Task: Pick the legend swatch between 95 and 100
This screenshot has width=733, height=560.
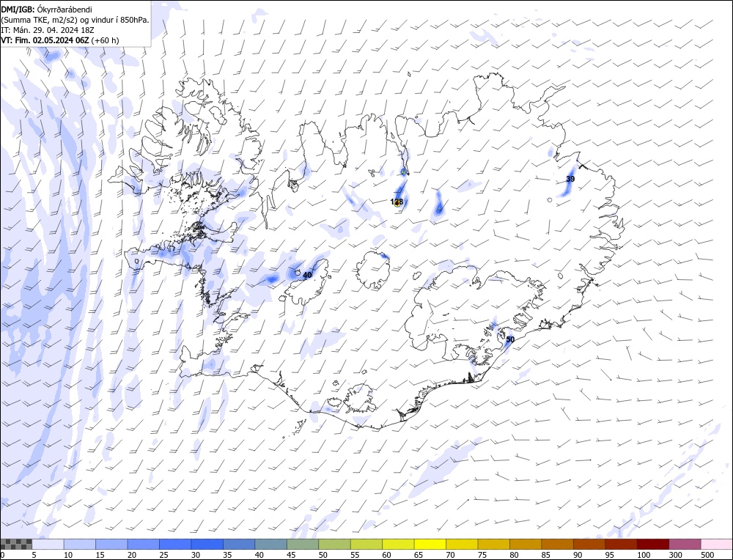Action: 621,544
